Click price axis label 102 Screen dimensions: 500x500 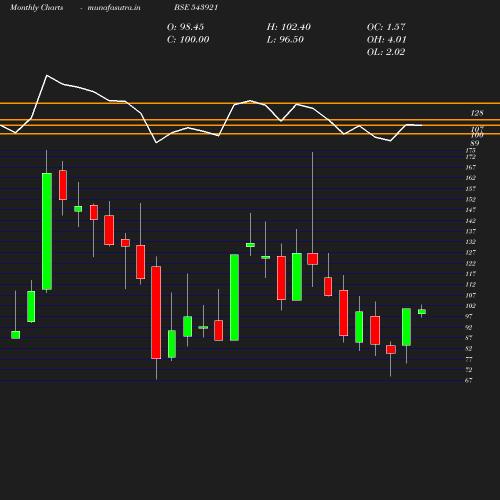click(470, 306)
